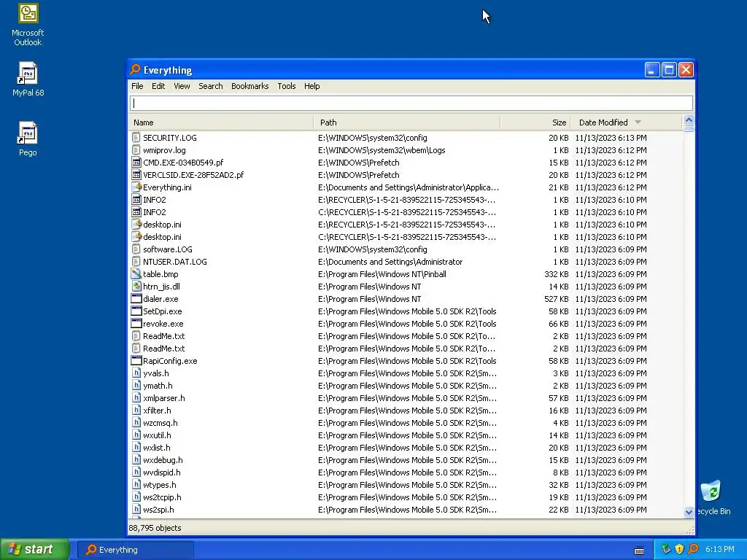Screen dimensions: 747x560
Task: Click the Everything taskbar button
Action: [x=135, y=550]
